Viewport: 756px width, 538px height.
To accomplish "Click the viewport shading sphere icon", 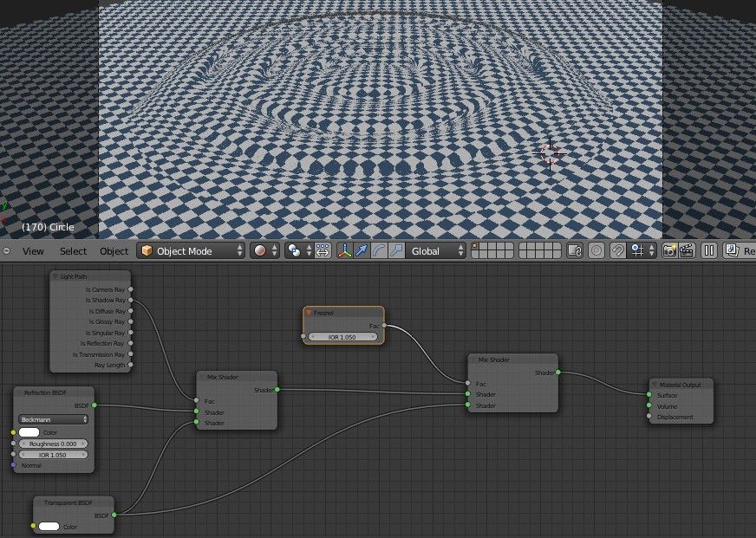I will 260,251.
